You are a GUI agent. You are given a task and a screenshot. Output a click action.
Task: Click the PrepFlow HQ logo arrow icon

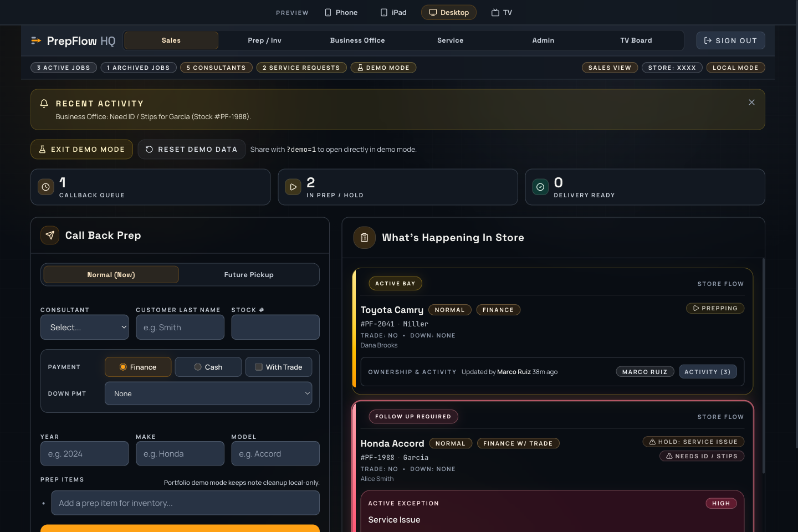click(36, 40)
